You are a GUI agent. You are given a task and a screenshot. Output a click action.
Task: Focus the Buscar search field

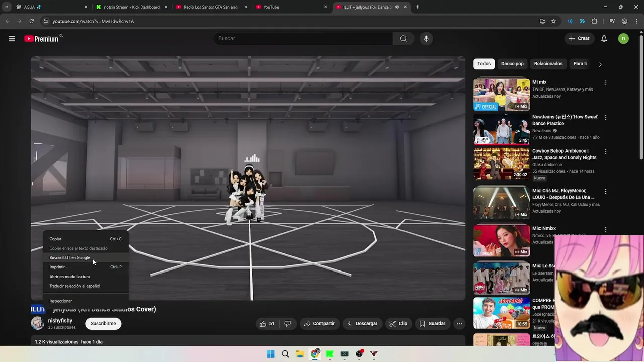point(304,39)
